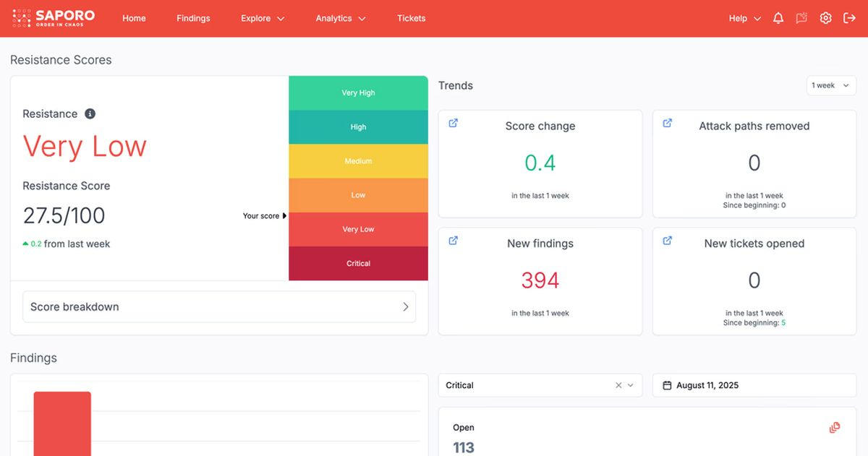Log out using the logout icon
Screen dimensions: 868x456
pyautogui.click(x=848, y=17)
